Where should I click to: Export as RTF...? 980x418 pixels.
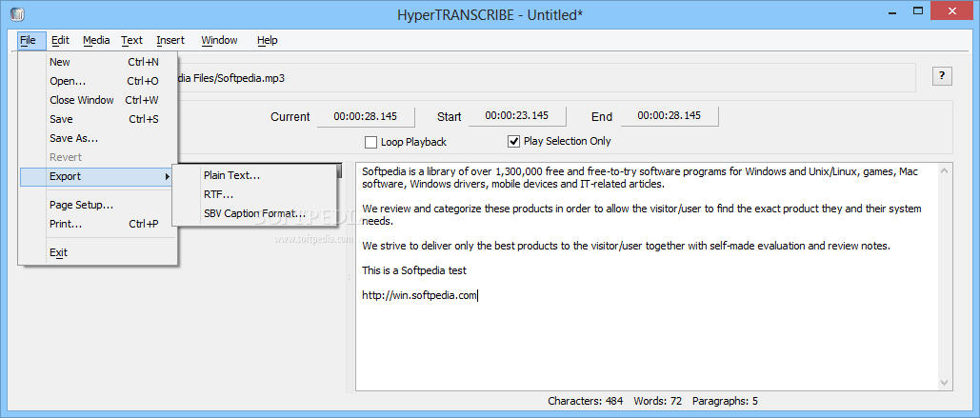pos(255,195)
